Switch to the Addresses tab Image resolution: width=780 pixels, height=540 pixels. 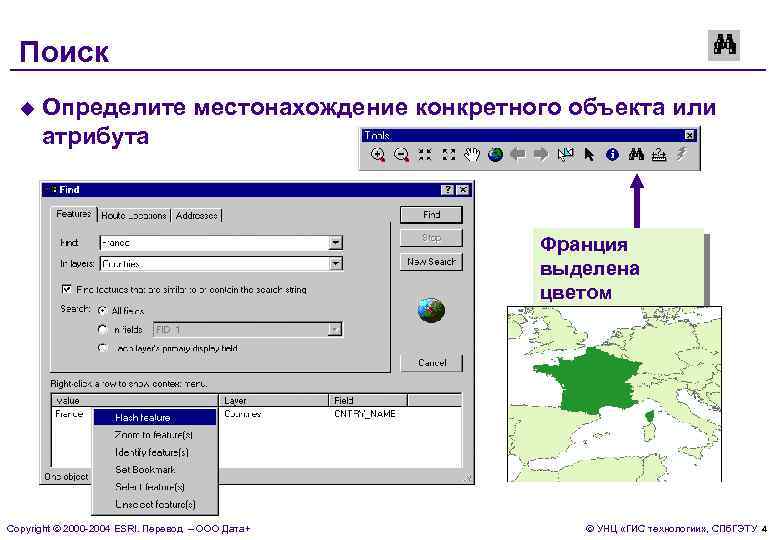(196, 215)
